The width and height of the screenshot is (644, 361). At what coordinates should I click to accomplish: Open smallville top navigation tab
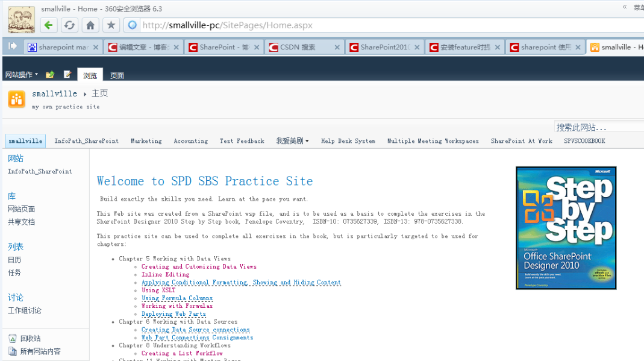click(x=25, y=141)
